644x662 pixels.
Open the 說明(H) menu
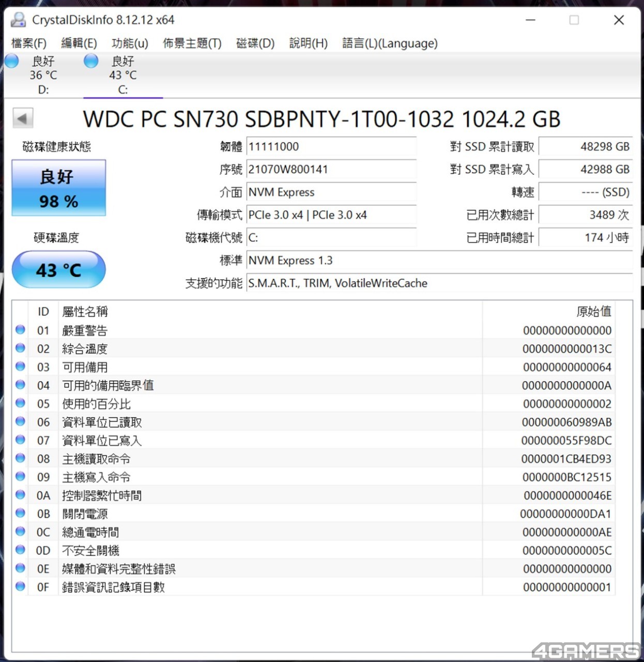point(309,43)
